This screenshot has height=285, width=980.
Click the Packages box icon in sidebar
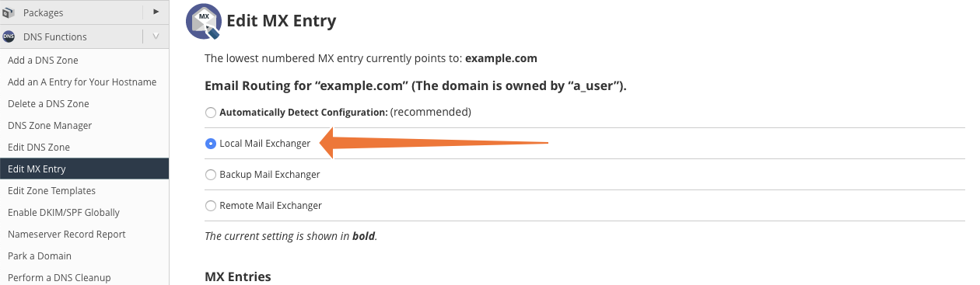coord(9,12)
